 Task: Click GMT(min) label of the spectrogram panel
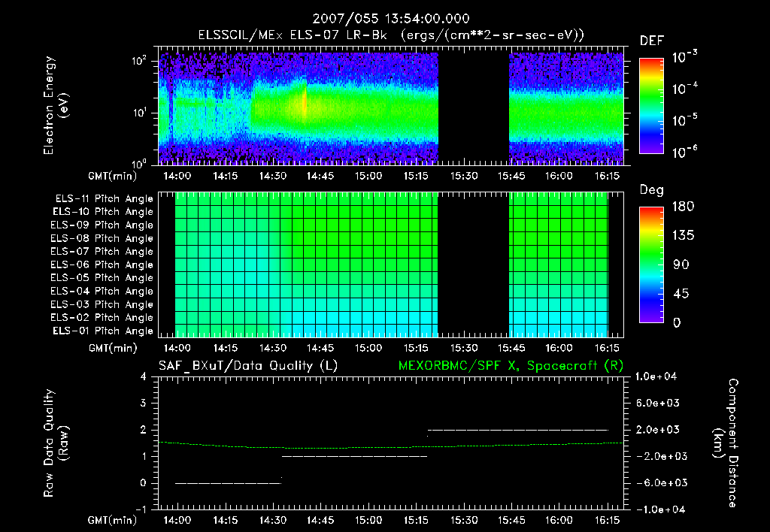click(112, 176)
